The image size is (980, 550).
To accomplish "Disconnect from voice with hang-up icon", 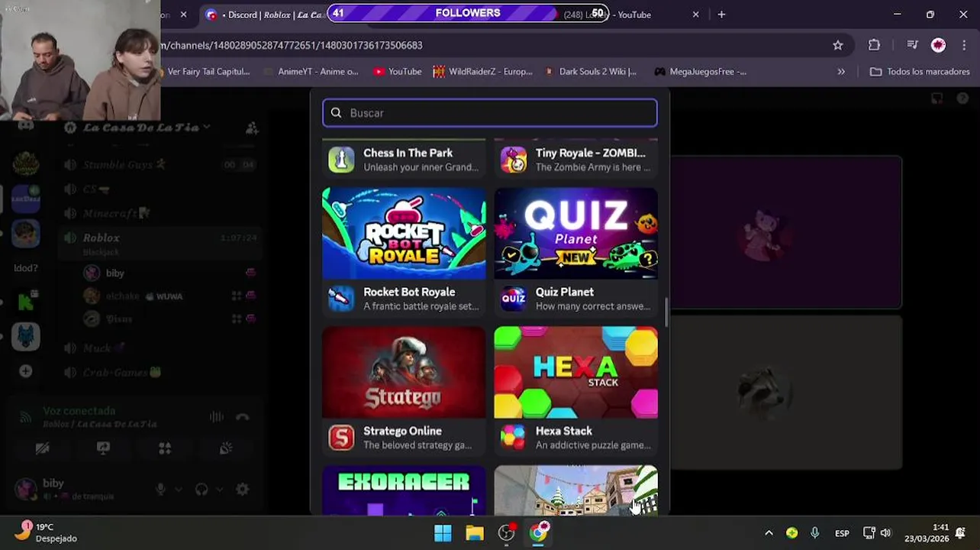I will pyautogui.click(x=243, y=417).
